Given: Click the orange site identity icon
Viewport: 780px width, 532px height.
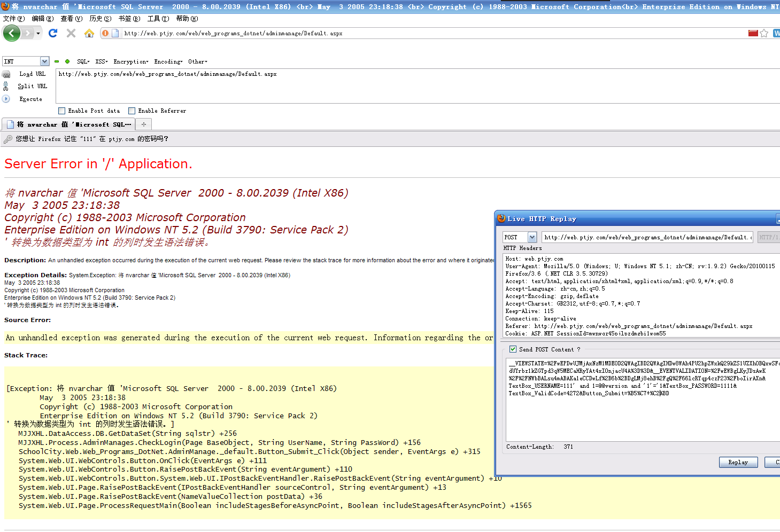Looking at the screenshot, I should [x=105, y=33].
